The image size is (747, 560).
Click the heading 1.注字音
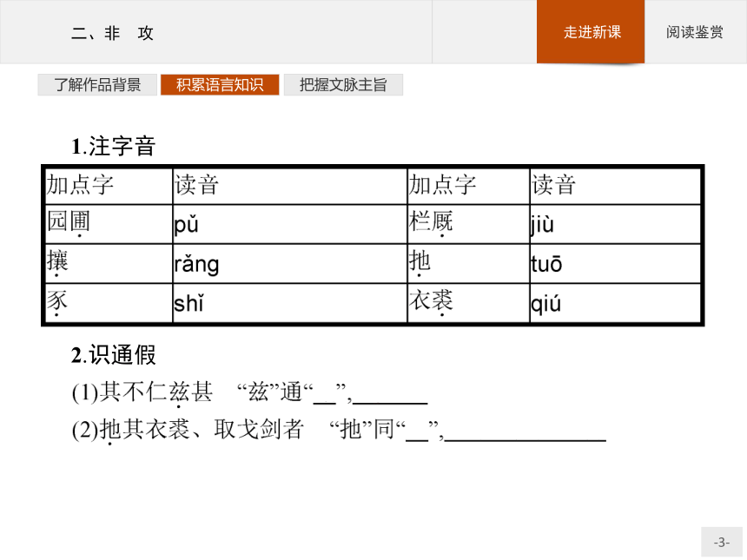coord(114,146)
